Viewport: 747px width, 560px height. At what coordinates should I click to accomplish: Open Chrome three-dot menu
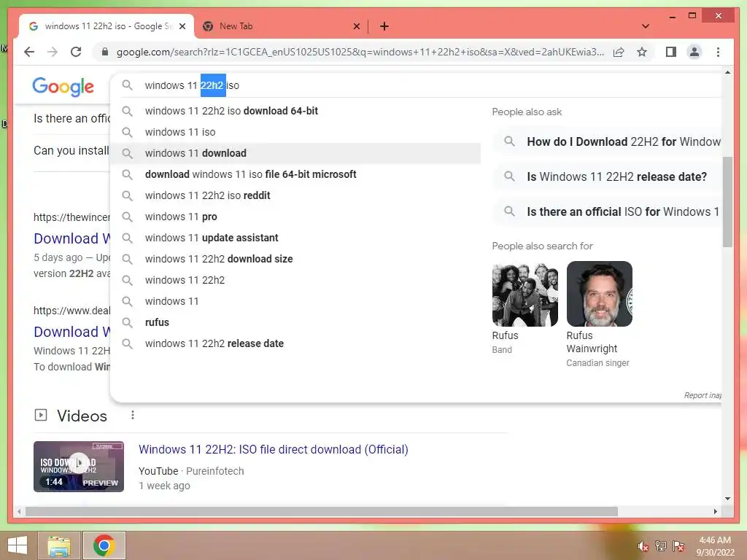pyautogui.click(x=718, y=52)
